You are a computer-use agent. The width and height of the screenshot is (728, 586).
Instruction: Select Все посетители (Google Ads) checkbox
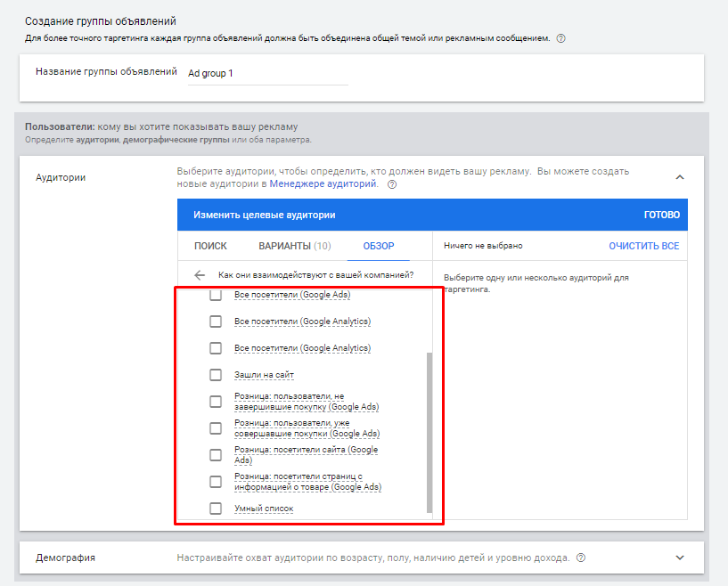coord(216,295)
